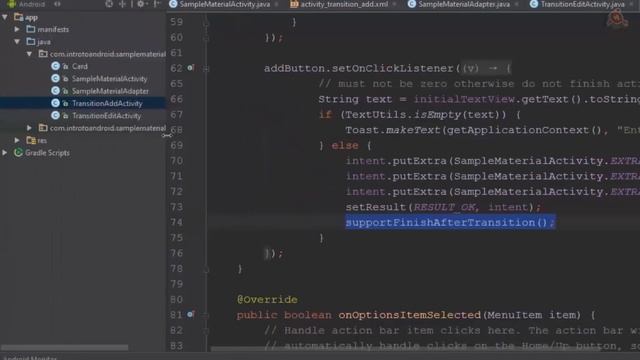Open the Android project view selector
The height and width of the screenshot is (360, 640).
(x=33, y=4)
